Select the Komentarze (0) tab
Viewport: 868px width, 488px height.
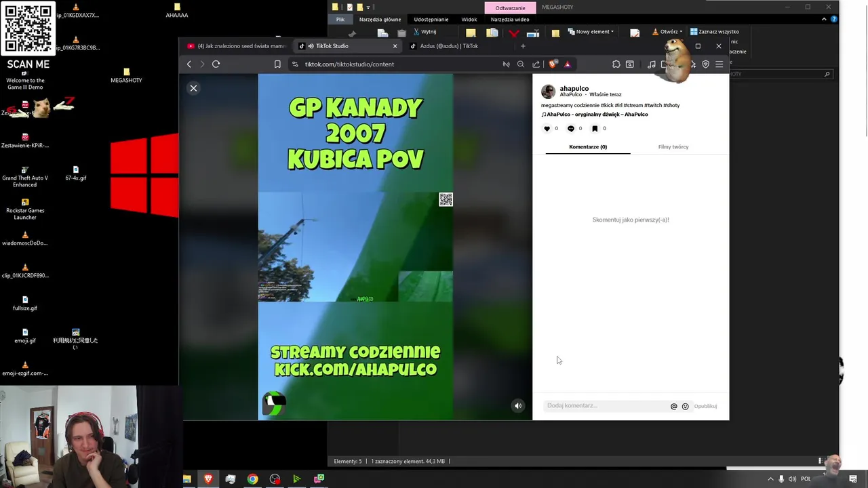point(588,147)
